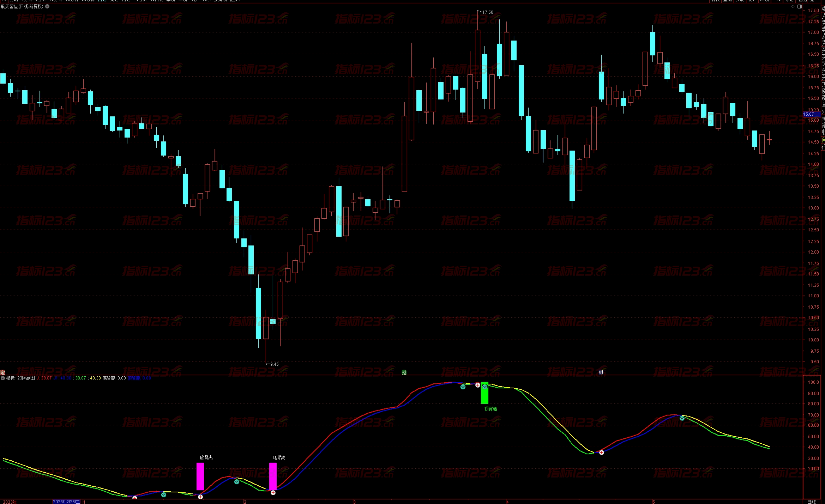Image resolution: width=825 pixels, height=504 pixels.
Task: Click the 9.45 low price label
Action: [275, 364]
